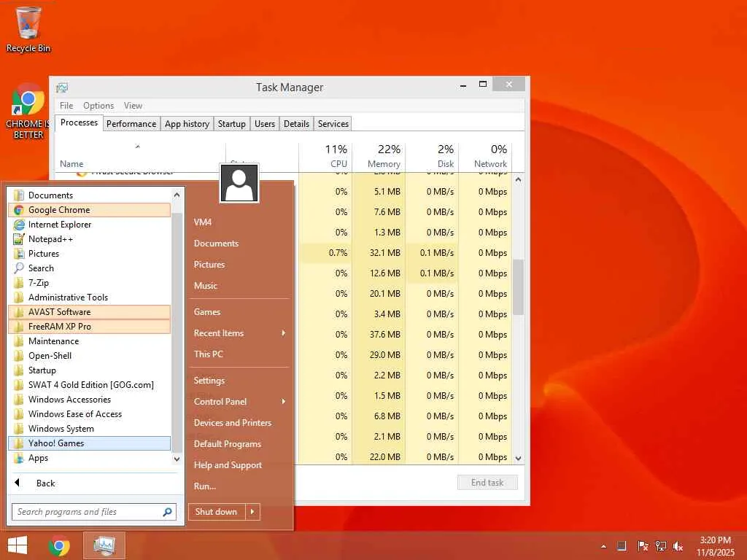The width and height of the screenshot is (747, 560).
Task: Open Run... from the Start menu
Action: pyautogui.click(x=239, y=486)
